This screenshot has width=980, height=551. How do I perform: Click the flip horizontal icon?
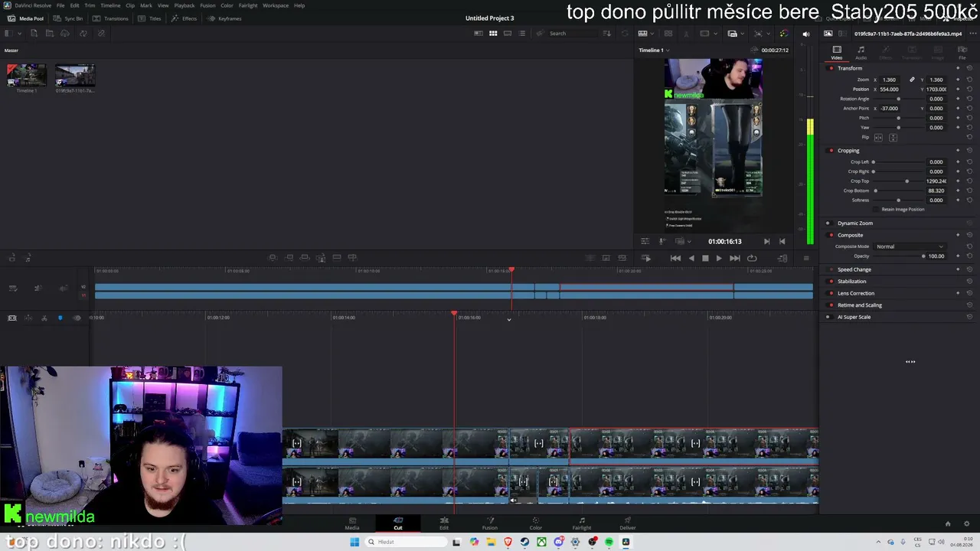(878, 138)
